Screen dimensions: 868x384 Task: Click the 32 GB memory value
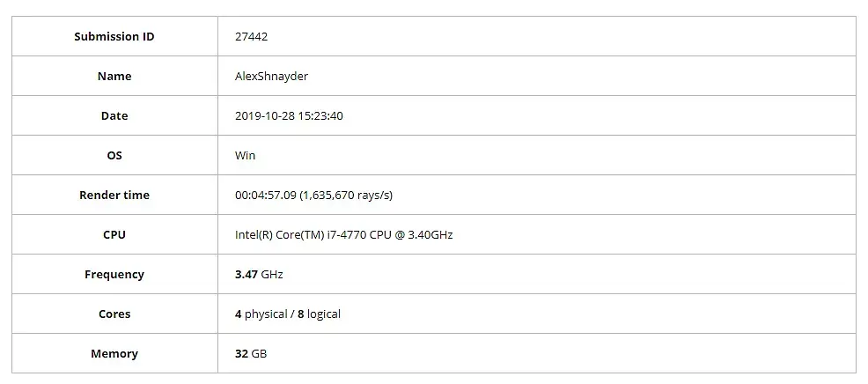(251, 353)
